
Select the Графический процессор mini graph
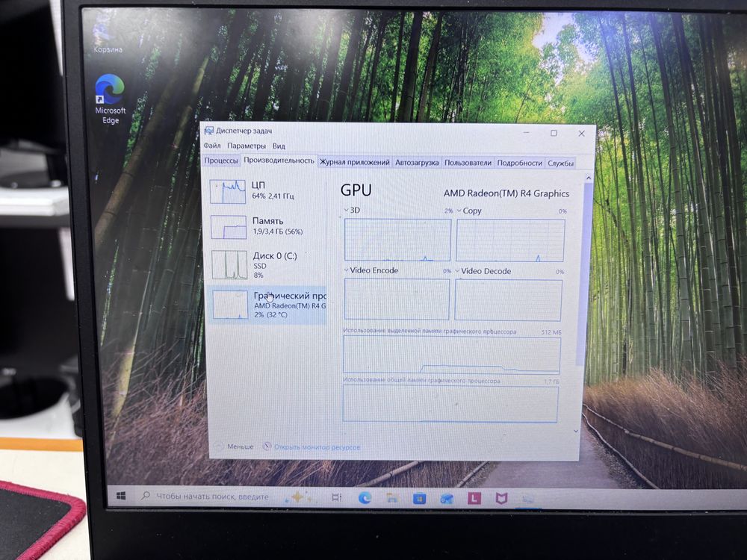[231, 305]
